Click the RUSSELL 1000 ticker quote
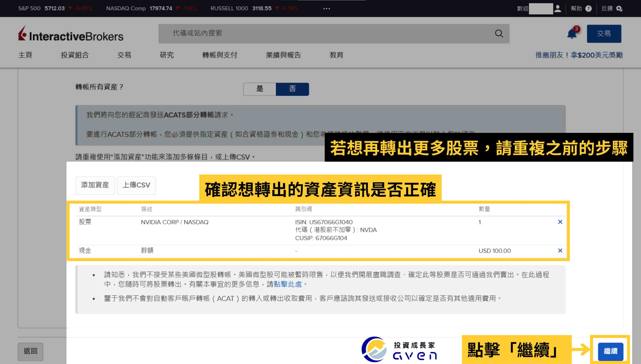The image size is (641, 364). pos(254,8)
